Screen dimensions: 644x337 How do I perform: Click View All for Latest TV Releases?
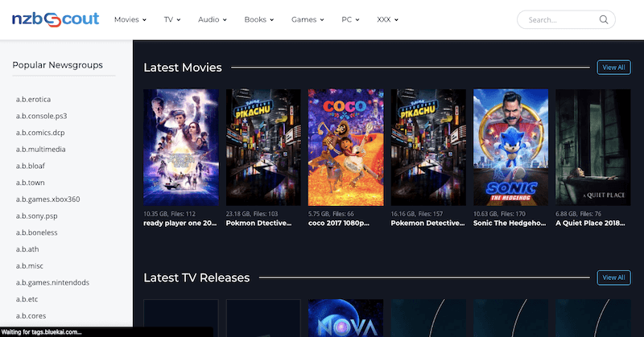[x=613, y=277]
